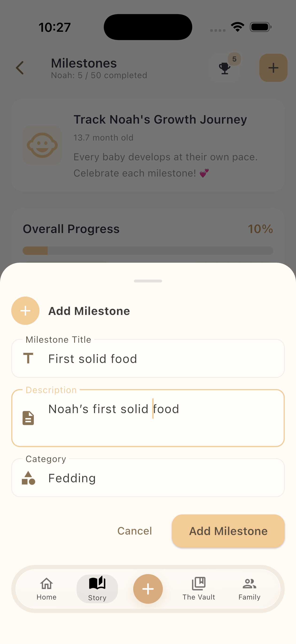Open the trophy achievements icon

click(x=225, y=68)
